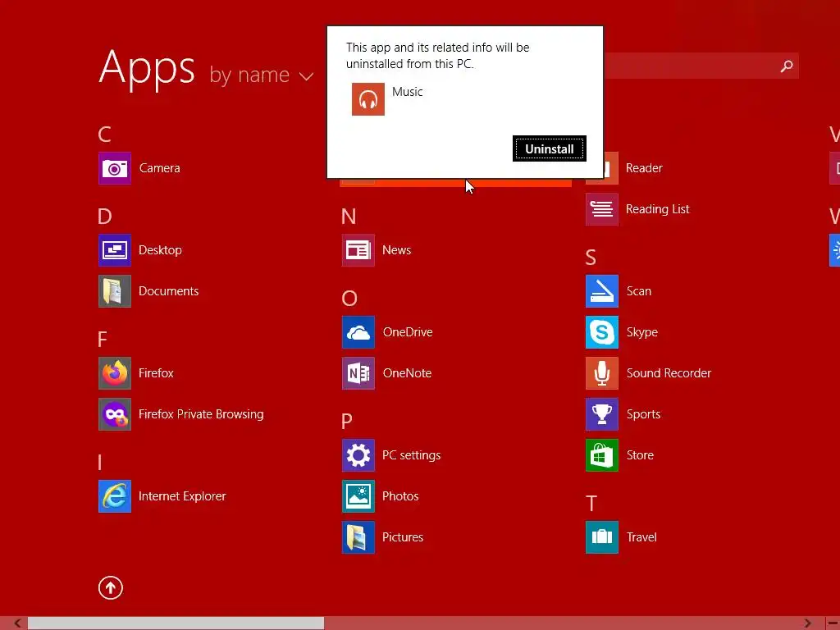Click the 'Music' name in dialog
This screenshot has width=840, height=630.
[407, 92]
